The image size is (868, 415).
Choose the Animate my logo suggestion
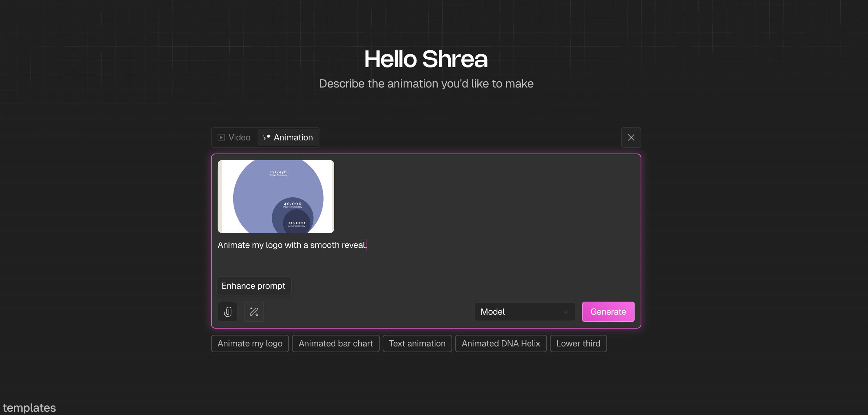click(250, 344)
